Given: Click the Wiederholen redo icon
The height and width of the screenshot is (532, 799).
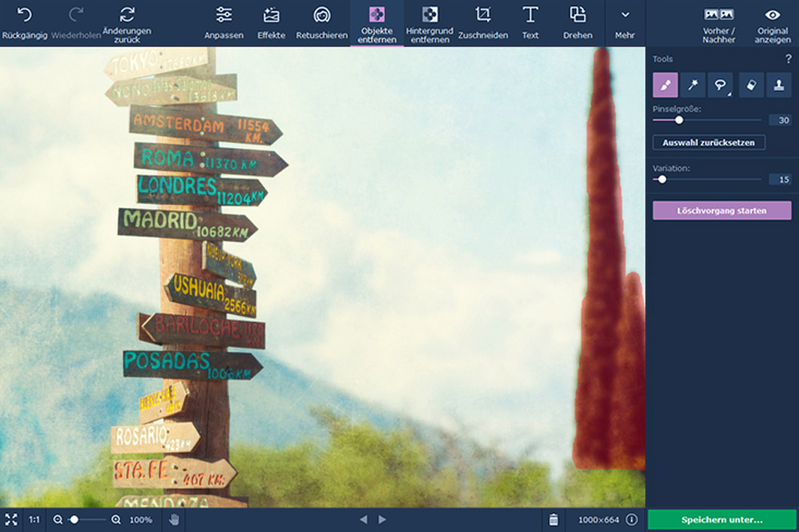Looking at the screenshot, I should click(76, 14).
